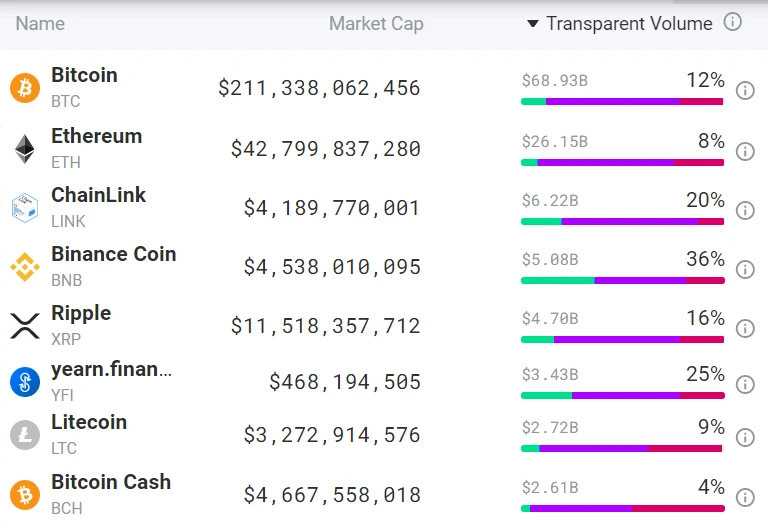Click the Ripple XRP logo icon

pyautogui.click(x=24, y=326)
